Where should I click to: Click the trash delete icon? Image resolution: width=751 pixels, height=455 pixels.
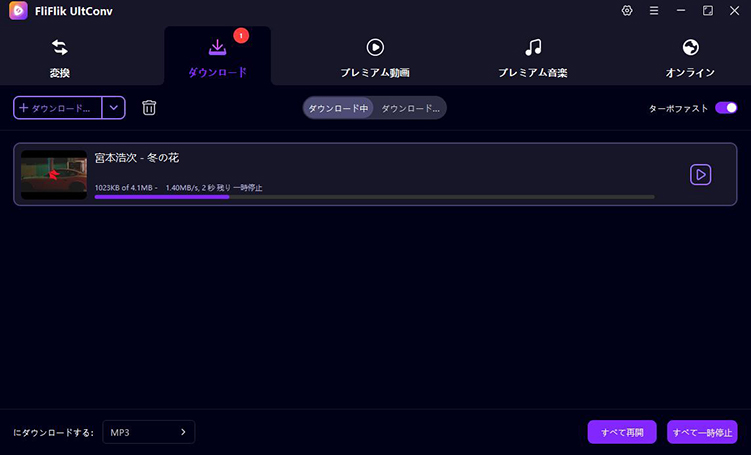pyautogui.click(x=149, y=108)
